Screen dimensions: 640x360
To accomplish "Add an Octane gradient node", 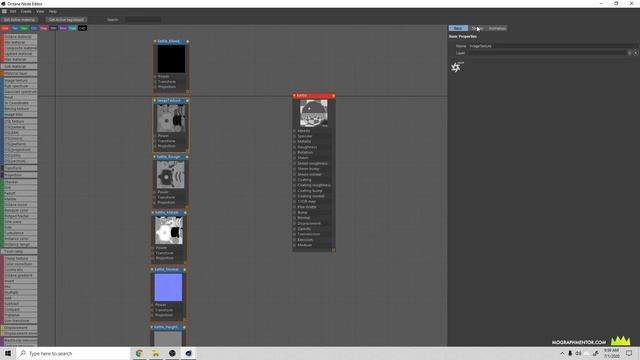I will point(19,276).
